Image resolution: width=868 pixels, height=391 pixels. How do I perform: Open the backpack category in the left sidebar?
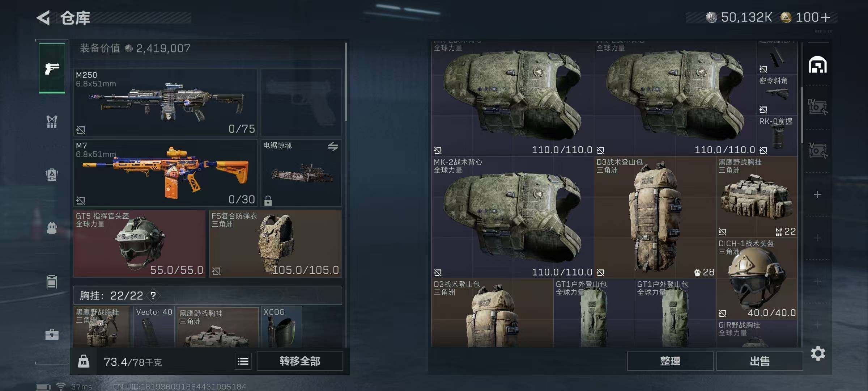point(52,228)
